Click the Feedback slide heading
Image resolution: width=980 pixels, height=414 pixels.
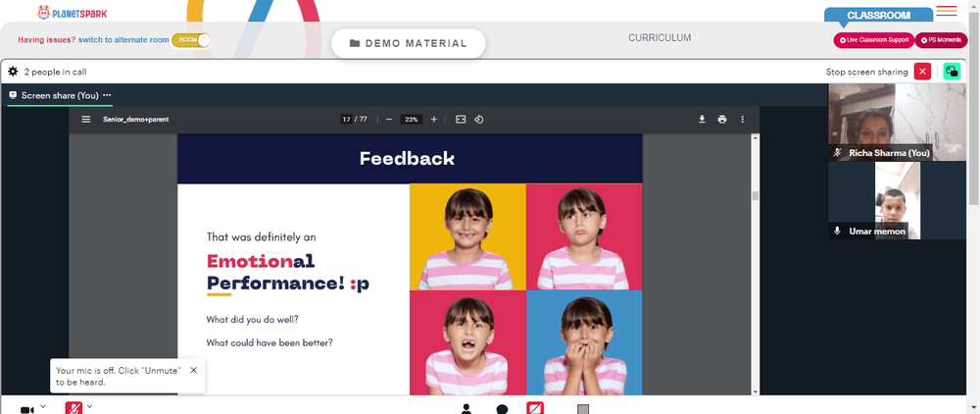click(x=407, y=158)
